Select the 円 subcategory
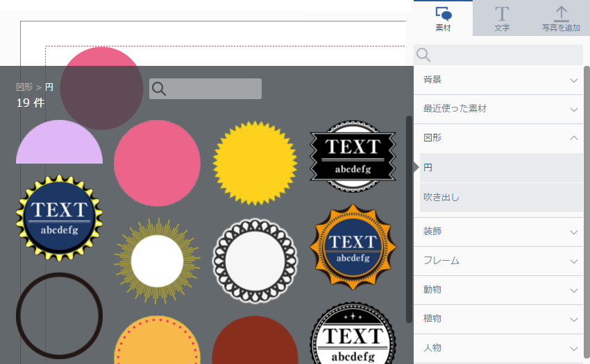 click(x=500, y=168)
